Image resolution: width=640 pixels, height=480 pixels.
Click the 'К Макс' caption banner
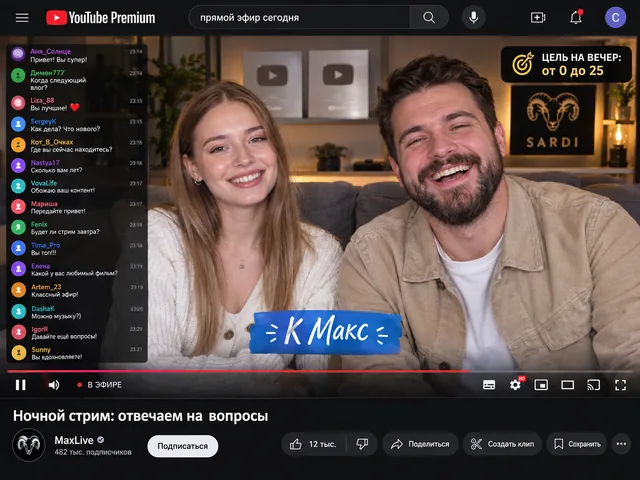coord(325,332)
